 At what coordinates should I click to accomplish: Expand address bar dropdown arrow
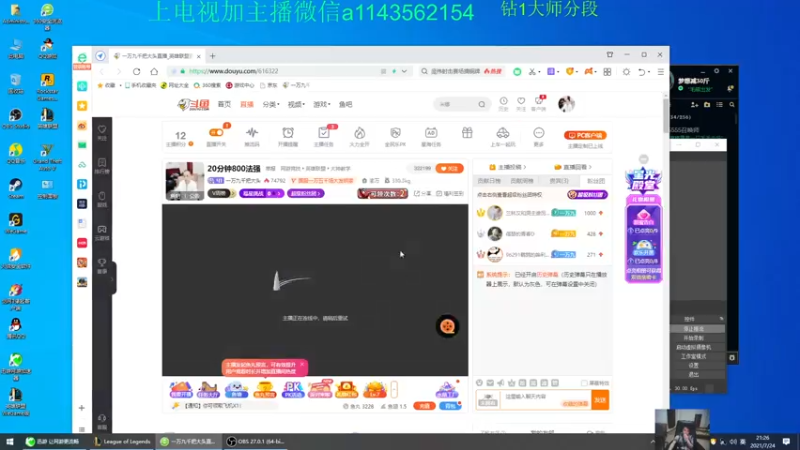[404, 71]
